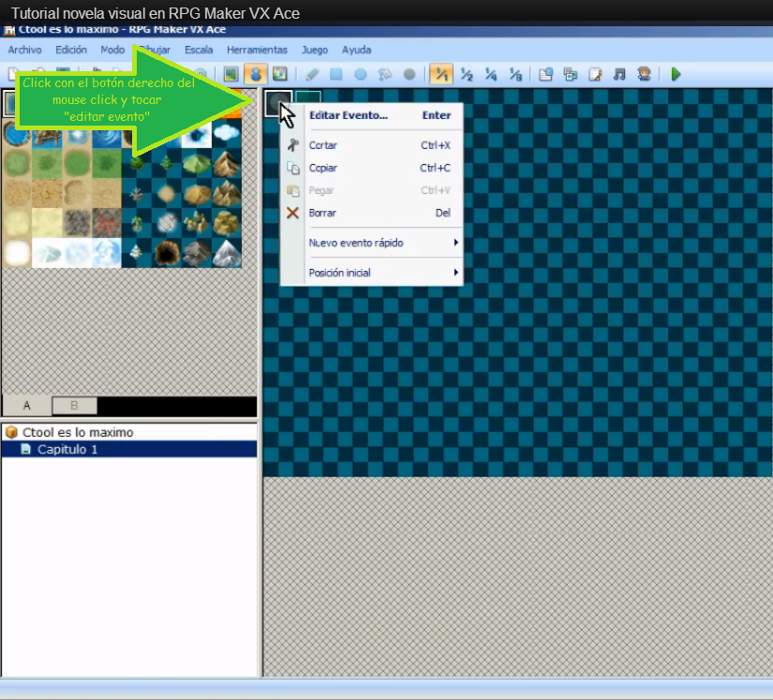Set map zoom to 1/1 scale
The width and height of the screenshot is (773, 700).
[x=441, y=74]
